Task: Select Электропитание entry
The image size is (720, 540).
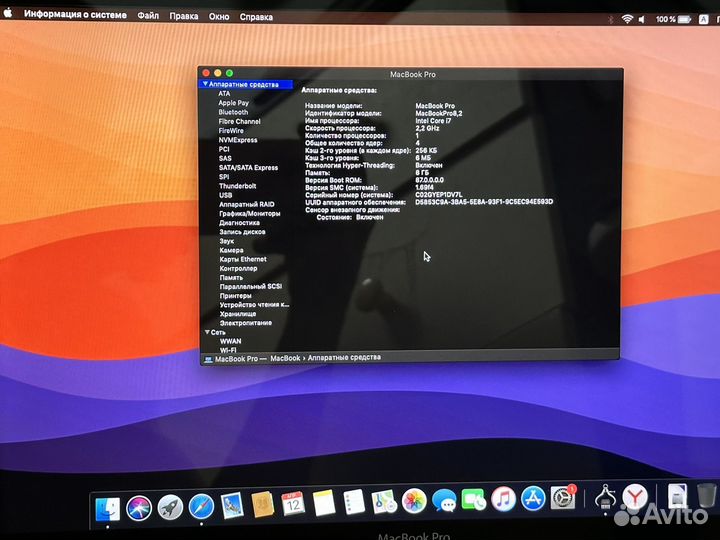Action: tap(246, 323)
